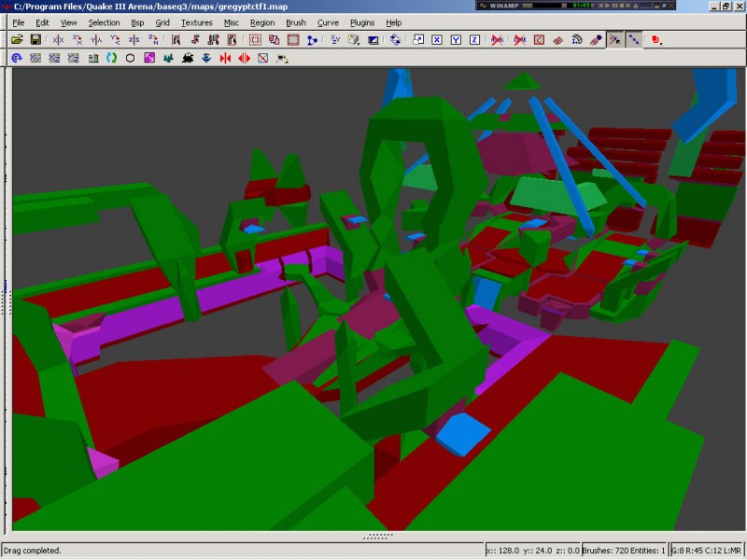This screenshot has width=747, height=560.
Task: Click the red diamond pattern icon
Action: [x=557, y=40]
